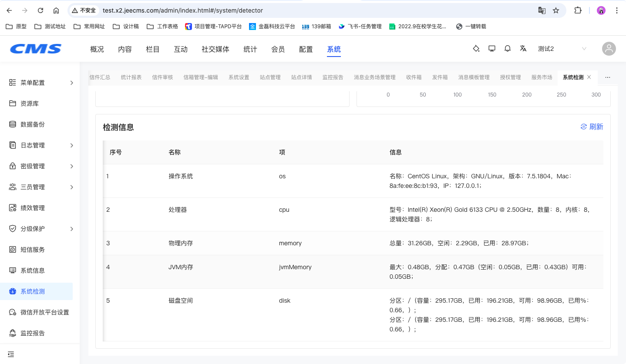Collapse sidebar using bottom-left fold icon
626x364 pixels.
[x=11, y=354]
